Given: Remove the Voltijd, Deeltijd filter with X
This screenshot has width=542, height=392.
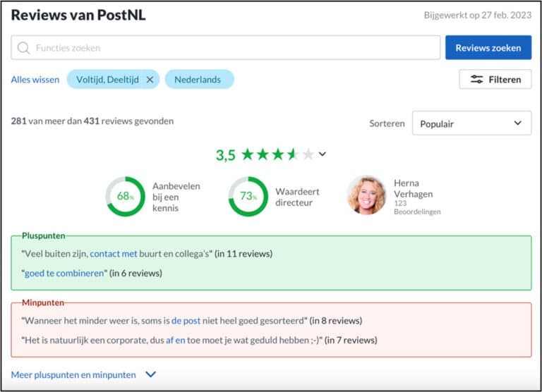Looking at the screenshot, I should (x=150, y=80).
